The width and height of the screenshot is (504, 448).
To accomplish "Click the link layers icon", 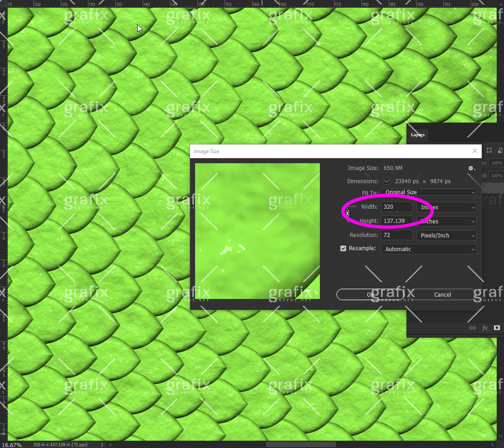I will pos(473,328).
